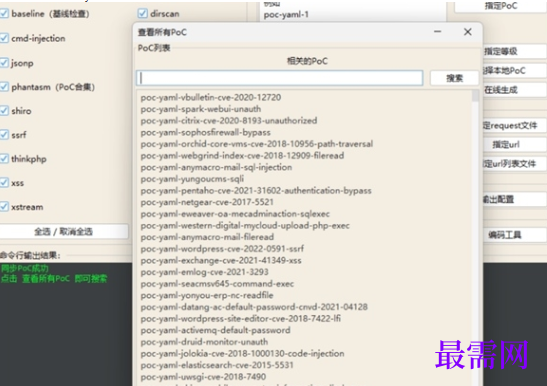Toggle the baseline checkbox
The width and height of the screenshot is (547, 386).
5,14
